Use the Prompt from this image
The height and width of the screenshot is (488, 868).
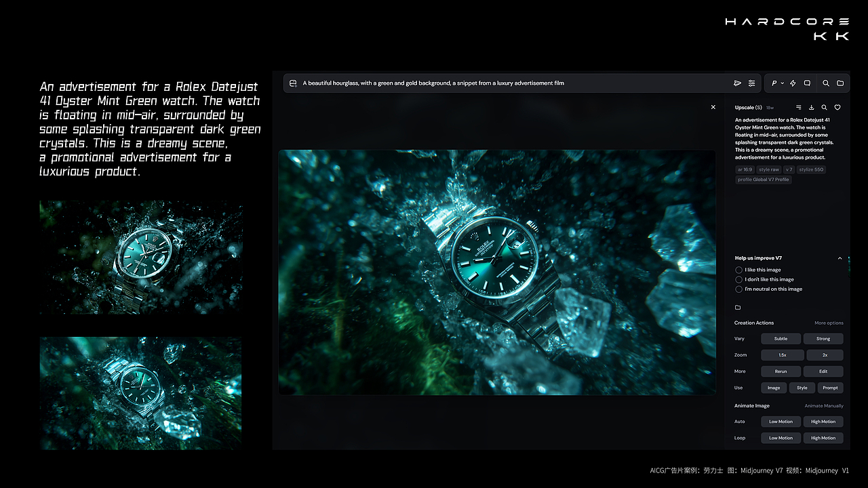(x=831, y=388)
